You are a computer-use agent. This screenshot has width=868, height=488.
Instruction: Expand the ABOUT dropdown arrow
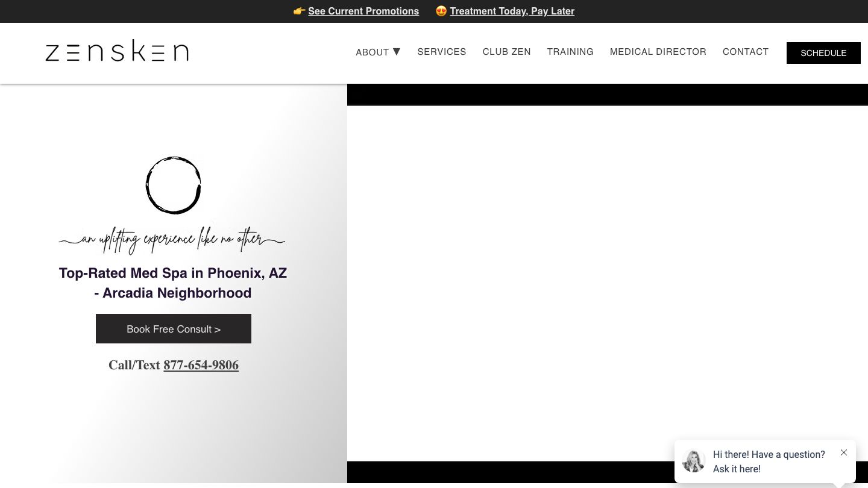(x=397, y=52)
